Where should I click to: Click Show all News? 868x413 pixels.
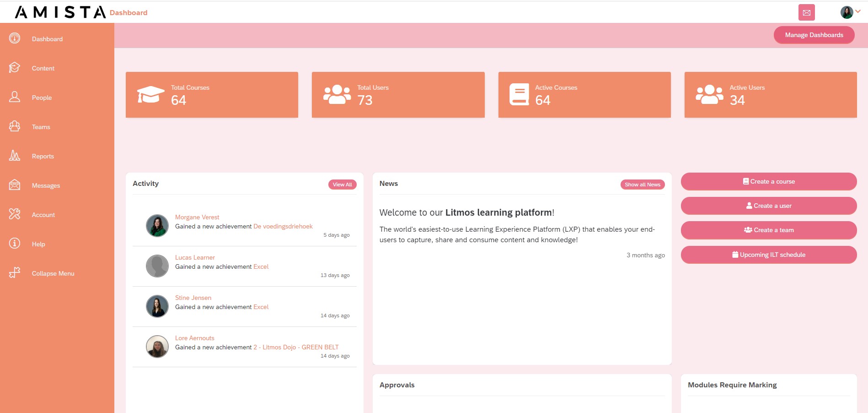(642, 184)
